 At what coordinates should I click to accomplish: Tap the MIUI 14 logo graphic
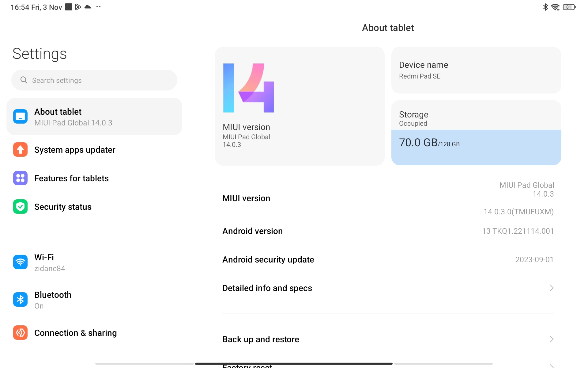pyautogui.click(x=248, y=88)
